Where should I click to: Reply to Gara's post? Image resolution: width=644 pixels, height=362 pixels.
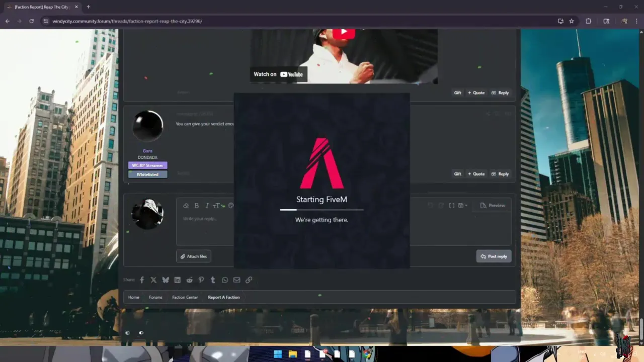500,174
